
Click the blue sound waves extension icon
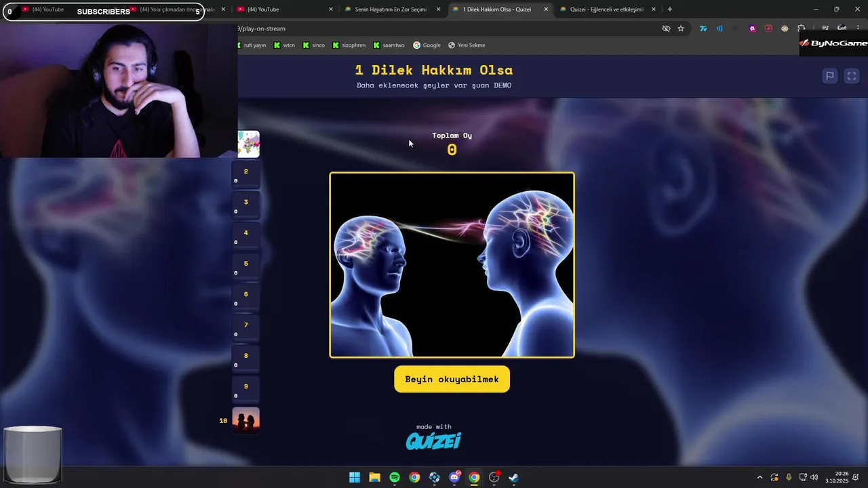(x=719, y=28)
